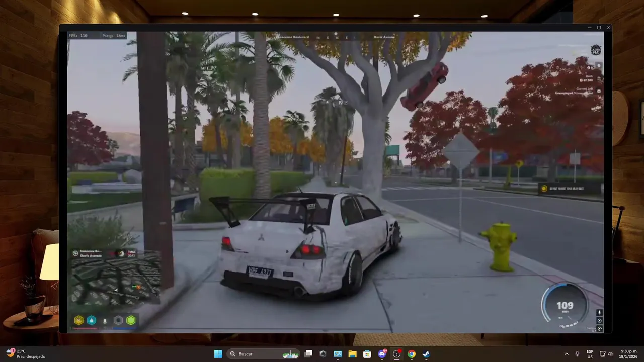Open the clock showing 9:30 p.m.
The height and width of the screenshot is (362, 644).
(x=628, y=354)
